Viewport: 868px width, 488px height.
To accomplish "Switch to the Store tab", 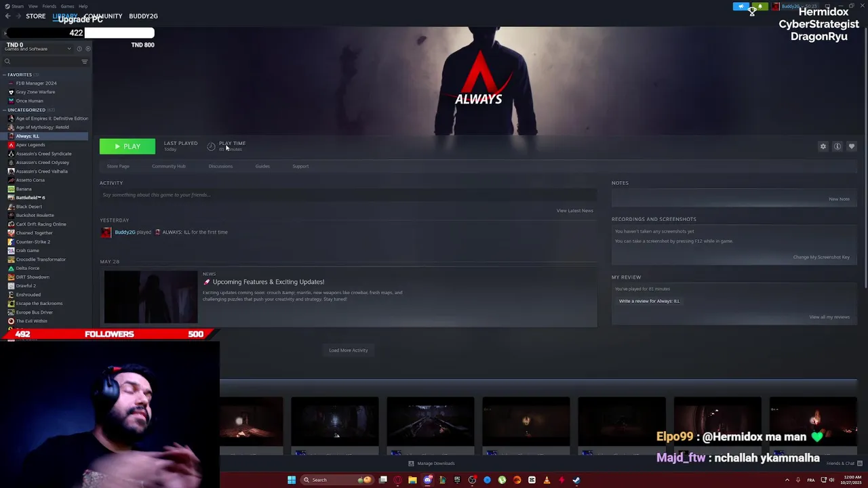I will (35, 16).
